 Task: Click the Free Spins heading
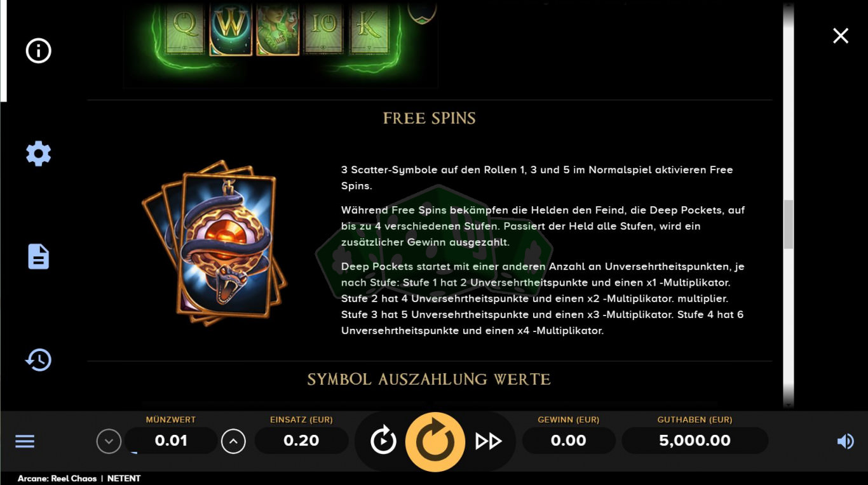[430, 118]
